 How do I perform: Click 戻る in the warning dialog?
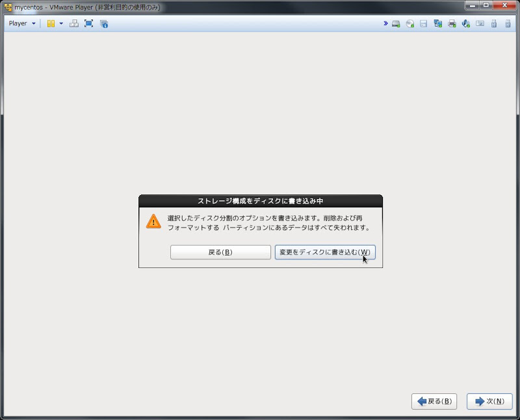(220, 252)
